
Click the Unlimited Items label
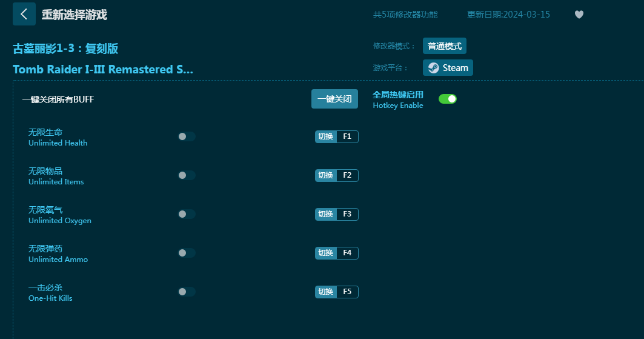click(56, 181)
